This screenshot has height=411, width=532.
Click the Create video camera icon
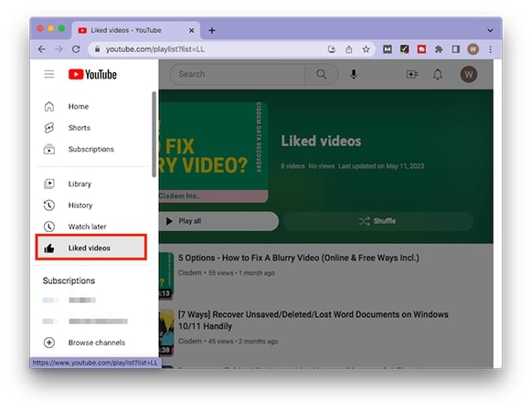(x=412, y=74)
